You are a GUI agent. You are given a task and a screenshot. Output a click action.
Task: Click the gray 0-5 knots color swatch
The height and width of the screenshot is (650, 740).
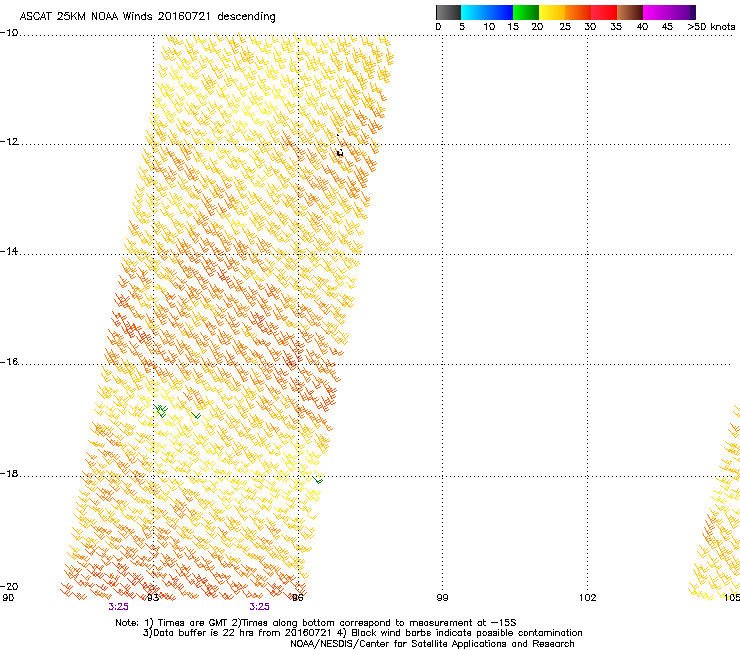pos(448,12)
